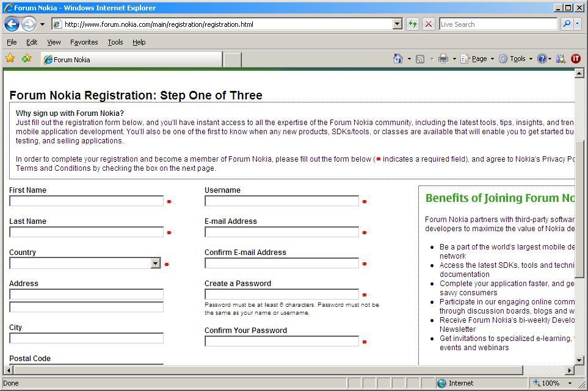Click the First Name text field
The width and height of the screenshot is (588, 391).
click(x=86, y=201)
